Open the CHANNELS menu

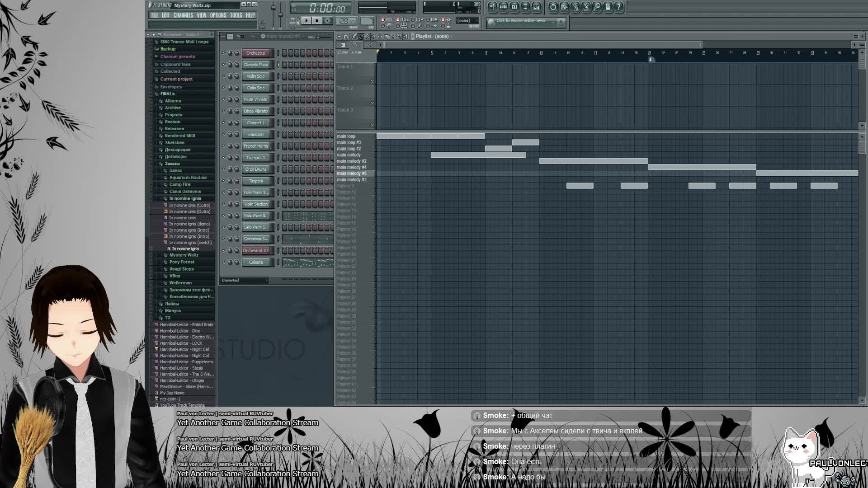183,15
